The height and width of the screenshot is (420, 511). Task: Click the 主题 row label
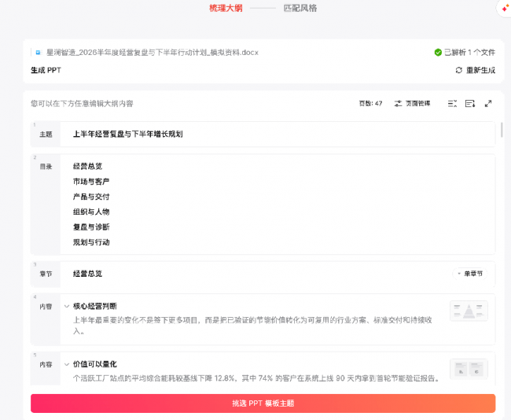click(46, 134)
